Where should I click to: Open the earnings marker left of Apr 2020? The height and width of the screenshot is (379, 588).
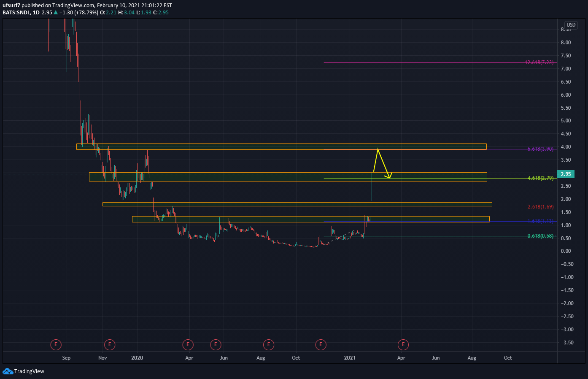point(188,345)
